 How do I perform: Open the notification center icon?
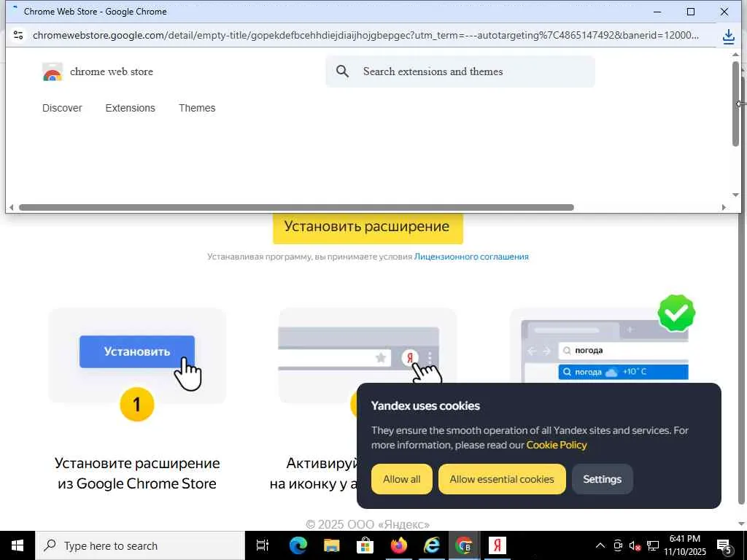coord(724,545)
